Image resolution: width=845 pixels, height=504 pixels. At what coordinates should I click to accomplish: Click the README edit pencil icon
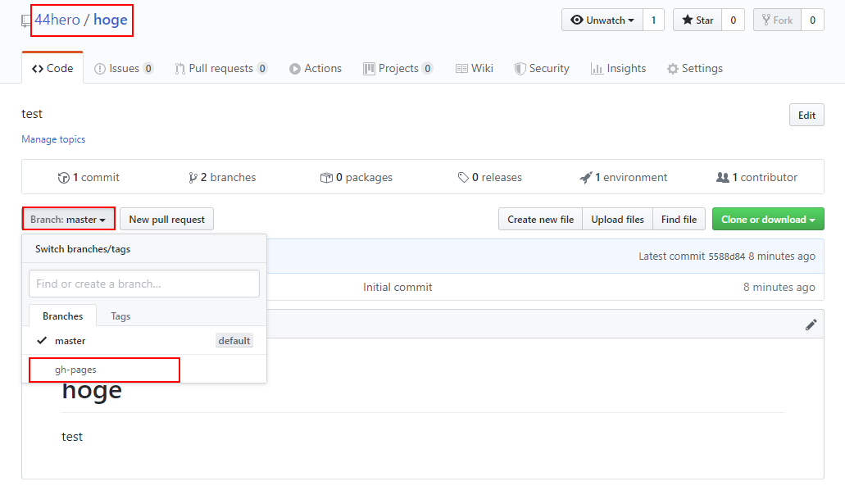tap(811, 325)
